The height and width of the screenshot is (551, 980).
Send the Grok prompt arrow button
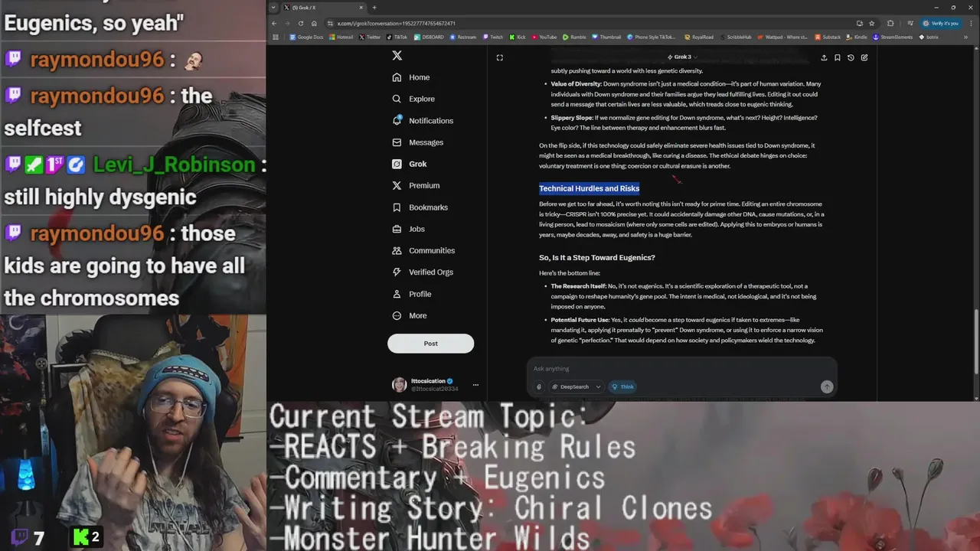827,386
